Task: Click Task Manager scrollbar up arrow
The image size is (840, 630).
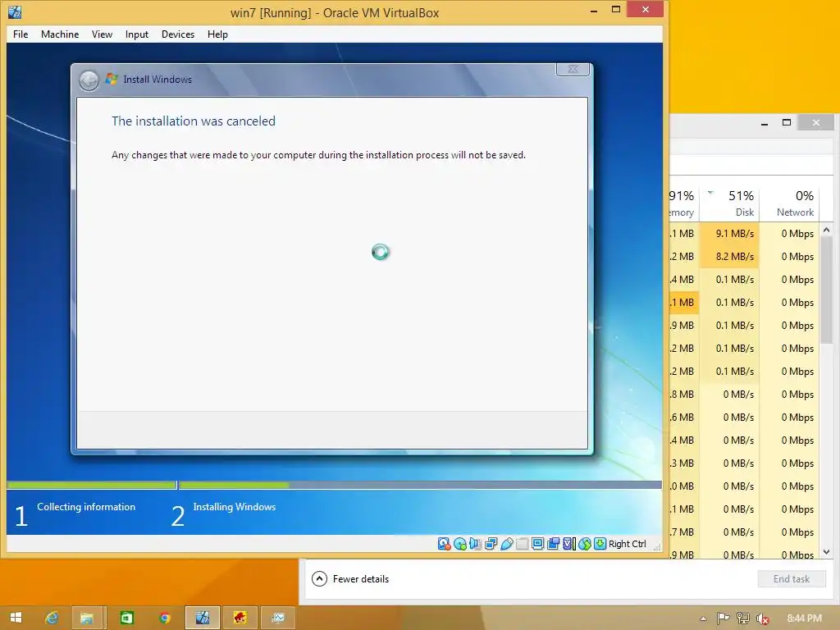Action: click(827, 230)
